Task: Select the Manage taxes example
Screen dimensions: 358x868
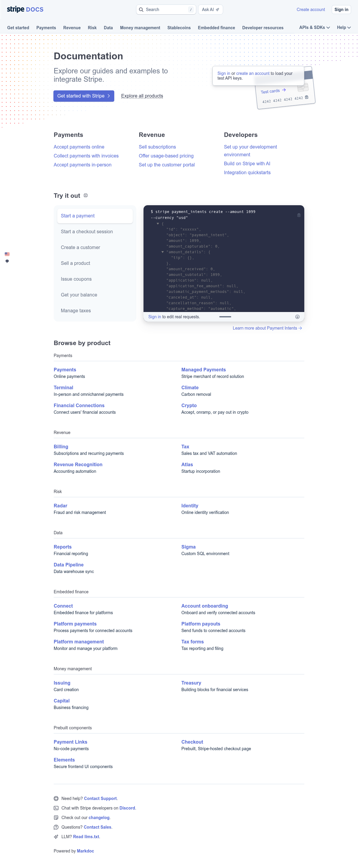Action: coord(95,311)
